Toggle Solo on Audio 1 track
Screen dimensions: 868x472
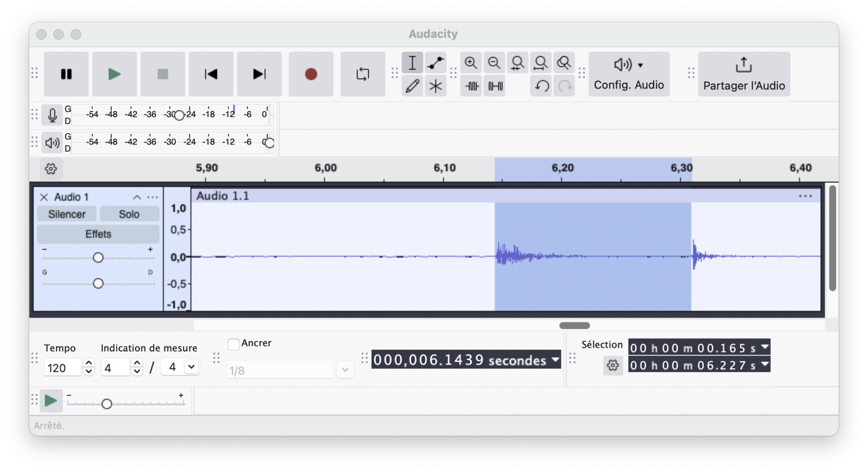pyautogui.click(x=129, y=214)
